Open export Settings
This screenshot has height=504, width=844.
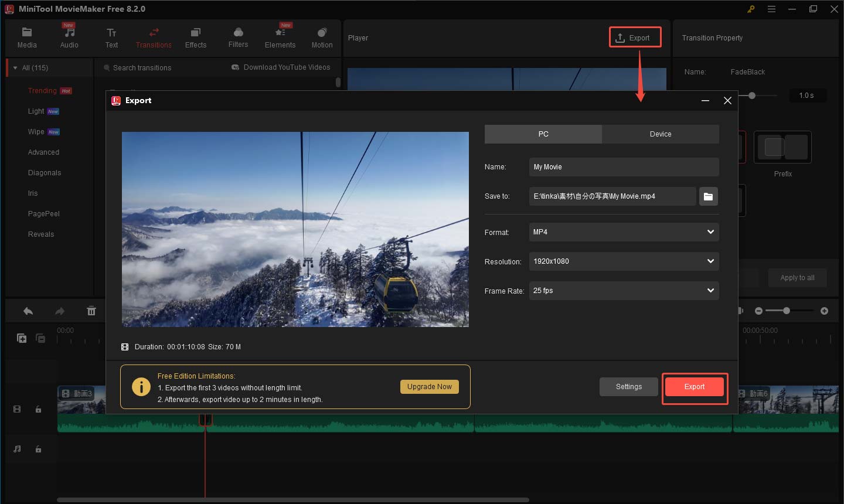coord(629,387)
